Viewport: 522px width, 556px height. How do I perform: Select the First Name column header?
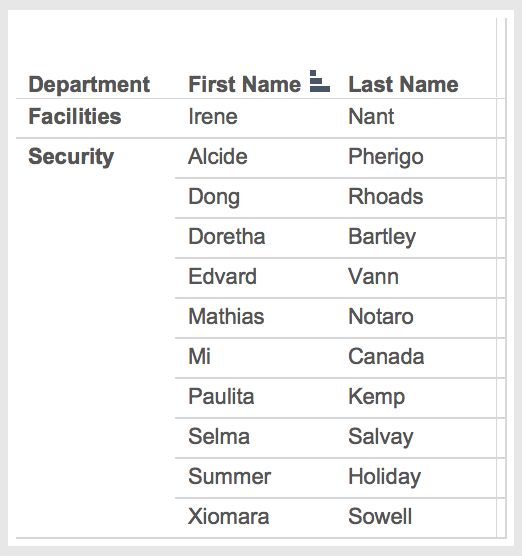point(244,84)
